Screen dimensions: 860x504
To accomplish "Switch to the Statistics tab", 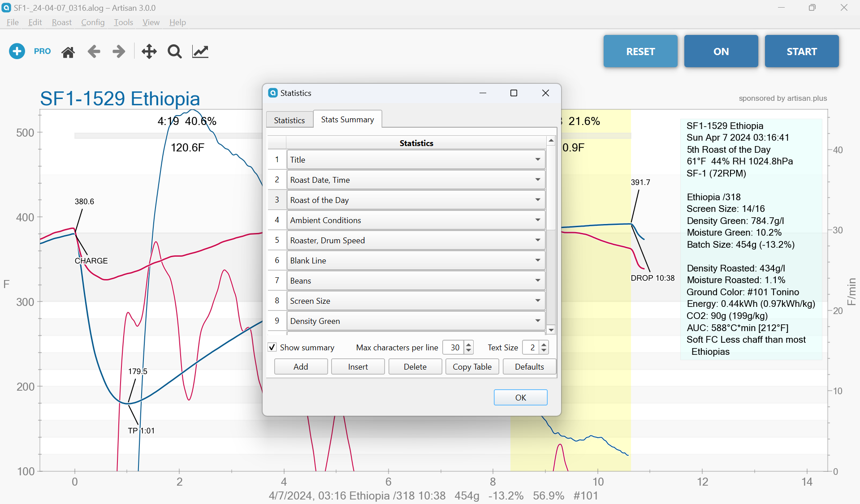I will point(290,120).
